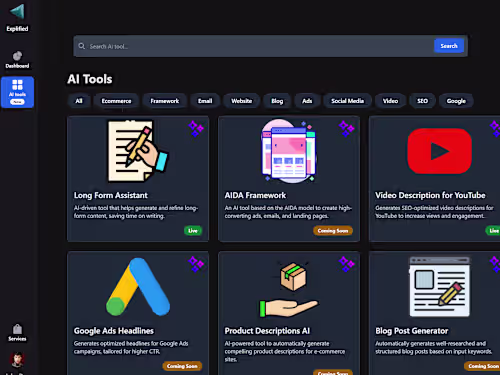Click Live badge on Long Form Assistant
The width and height of the screenshot is (500, 375).
(x=193, y=230)
